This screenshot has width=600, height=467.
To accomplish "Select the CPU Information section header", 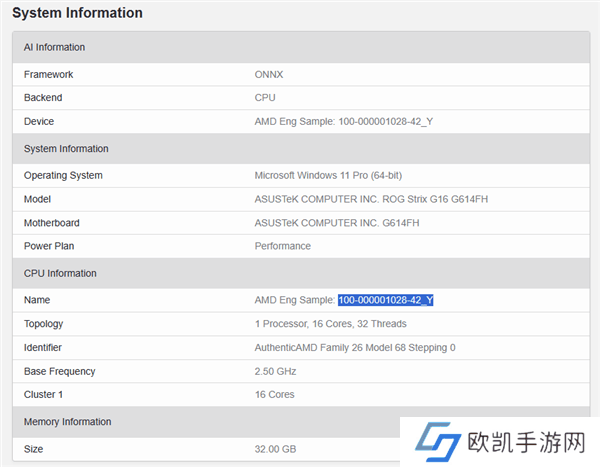I will point(59,273).
